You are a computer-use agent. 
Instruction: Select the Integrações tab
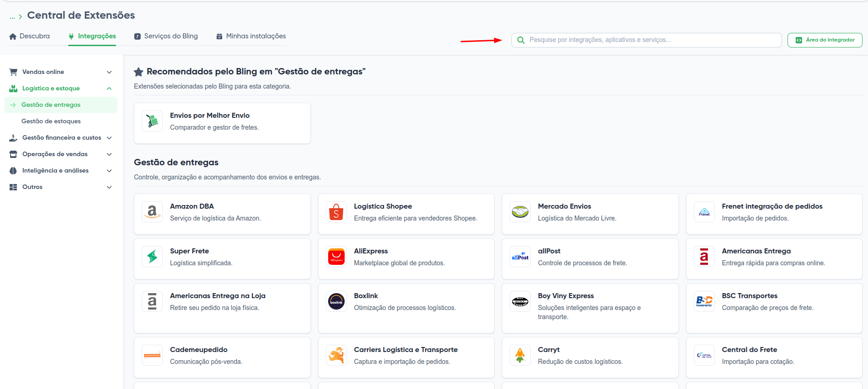coord(92,36)
